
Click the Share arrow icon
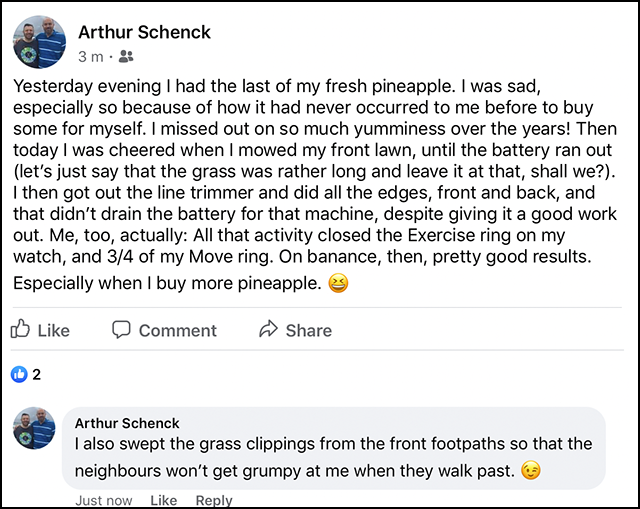268,330
